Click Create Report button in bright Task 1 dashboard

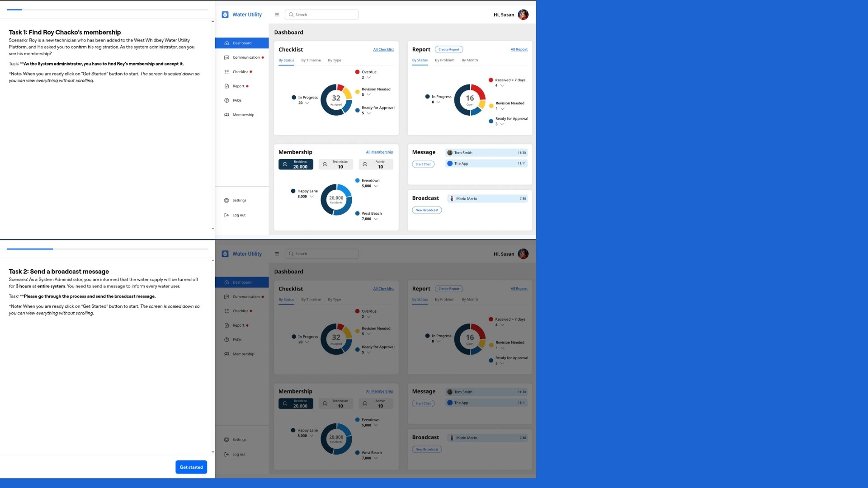click(448, 49)
